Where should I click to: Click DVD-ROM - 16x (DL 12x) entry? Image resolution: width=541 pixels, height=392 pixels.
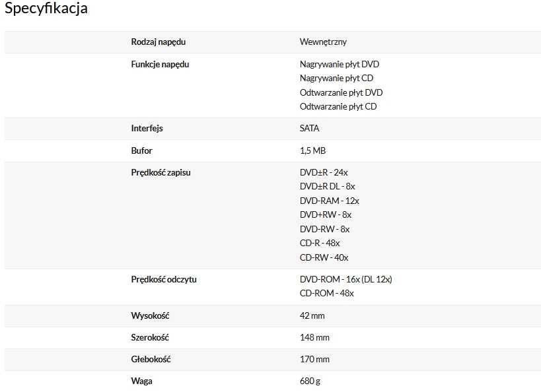pyautogui.click(x=345, y=279)
